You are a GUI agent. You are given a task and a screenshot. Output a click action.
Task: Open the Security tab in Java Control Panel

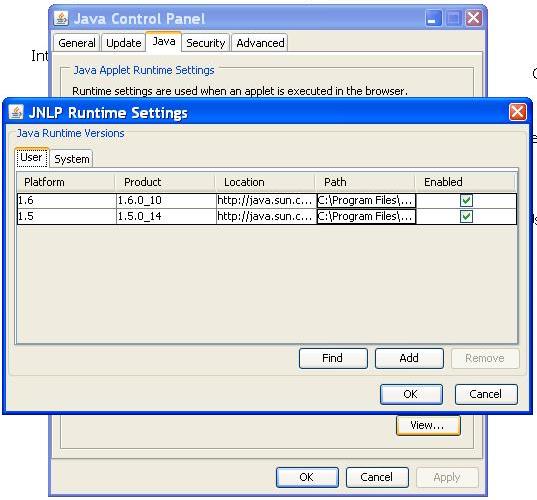coord(205,43)
